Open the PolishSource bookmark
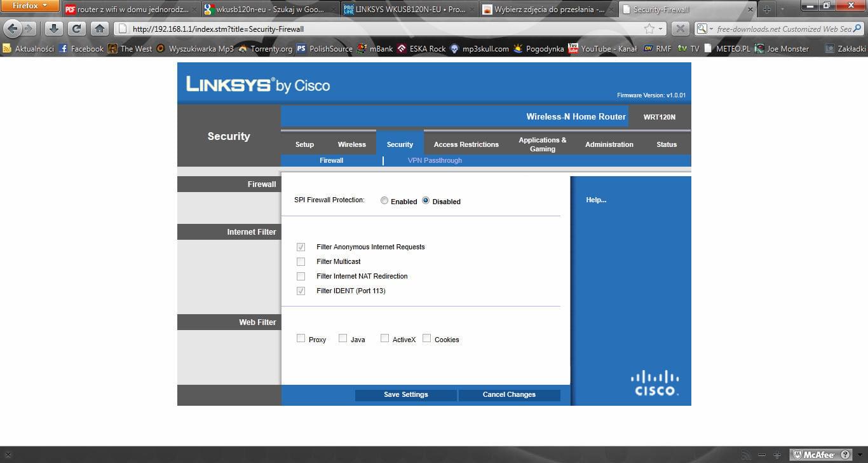The height and width of the screenshot is (463, 868). pyautogui.click(x=324, y=48)
